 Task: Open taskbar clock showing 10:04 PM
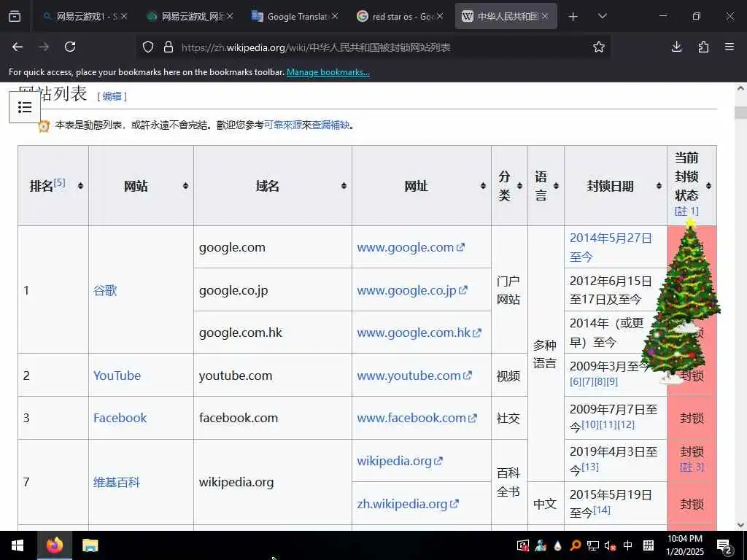click(684, 545)
